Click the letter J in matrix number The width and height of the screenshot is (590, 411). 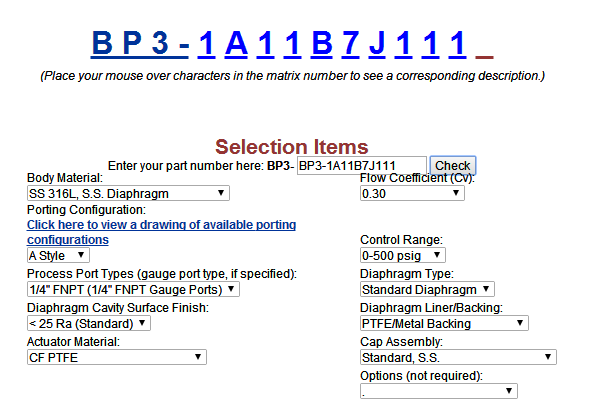377,44
